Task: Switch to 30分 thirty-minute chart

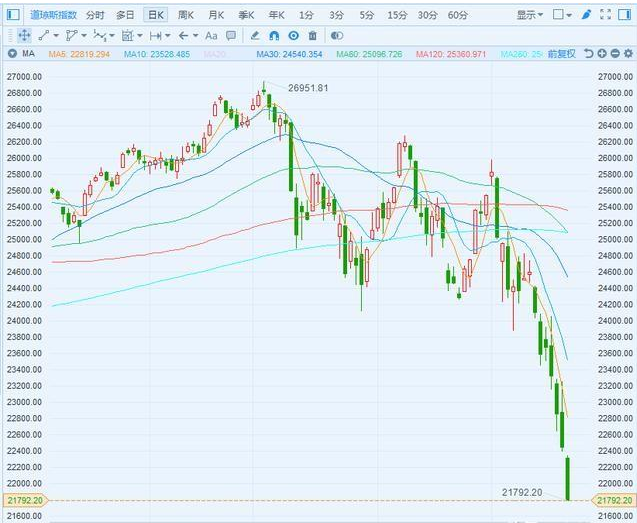Action: 427,15
